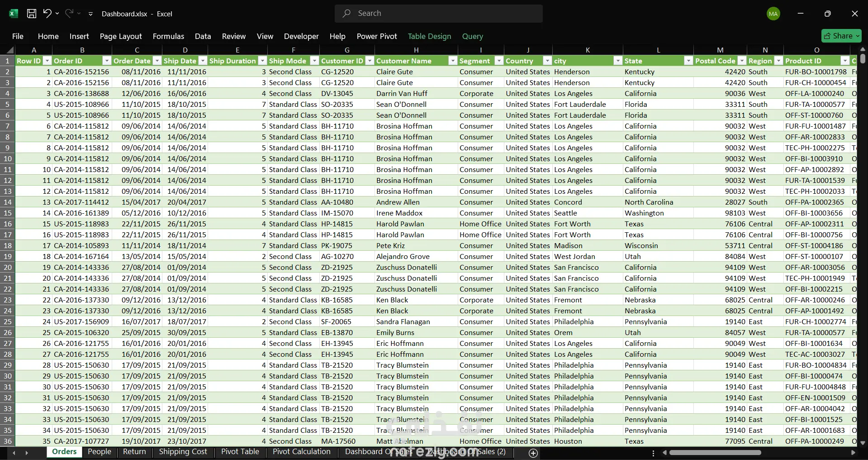Select the Irene Maddox customer cell
Image resolution: width=868 pixels, height=460 pixels.
(416, 213)
